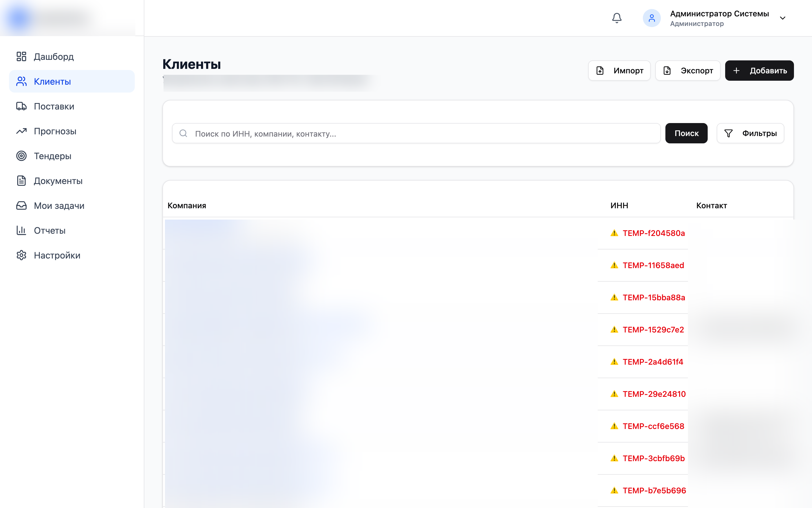The height and width of the screenshot is (508, 812).
Task: Click the black Поиск button
Action: click(686, 133)
